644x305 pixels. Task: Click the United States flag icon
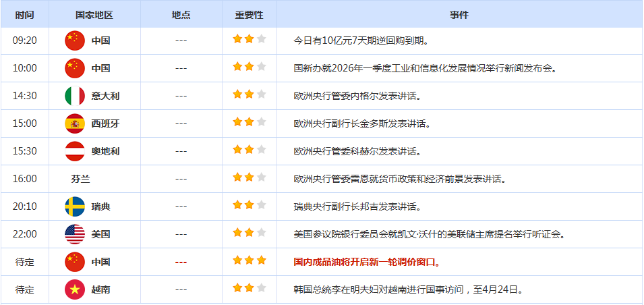pyautogui.click(x=75, y=234)
